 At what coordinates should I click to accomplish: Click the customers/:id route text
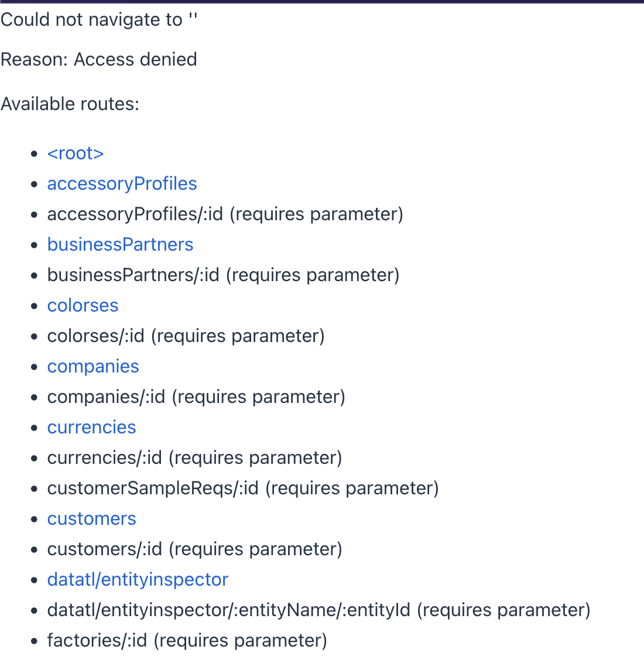(x=194, y=549)
